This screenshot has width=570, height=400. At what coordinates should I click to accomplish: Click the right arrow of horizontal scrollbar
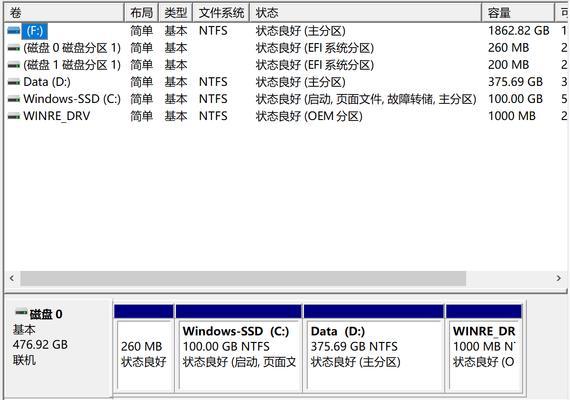[x=559, y=279]
